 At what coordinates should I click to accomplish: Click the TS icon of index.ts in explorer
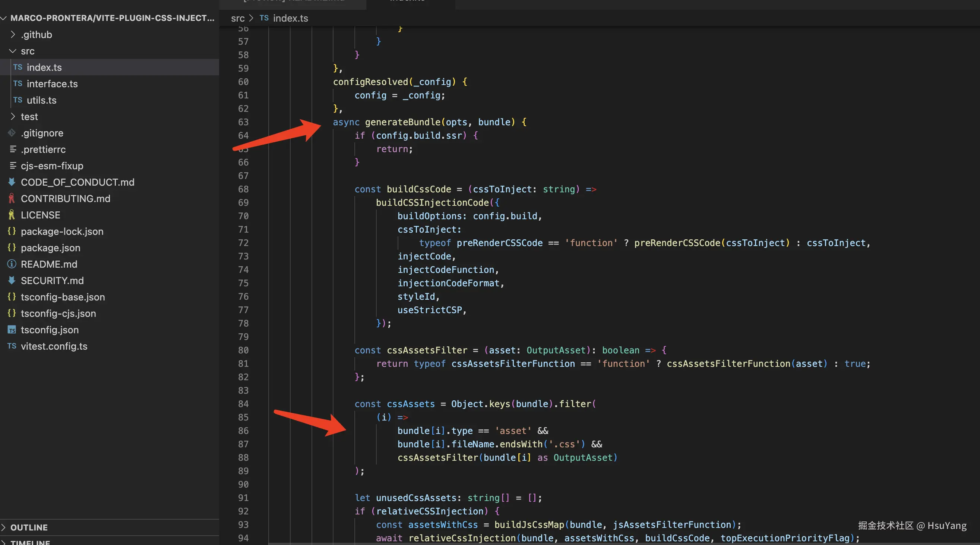18,67
